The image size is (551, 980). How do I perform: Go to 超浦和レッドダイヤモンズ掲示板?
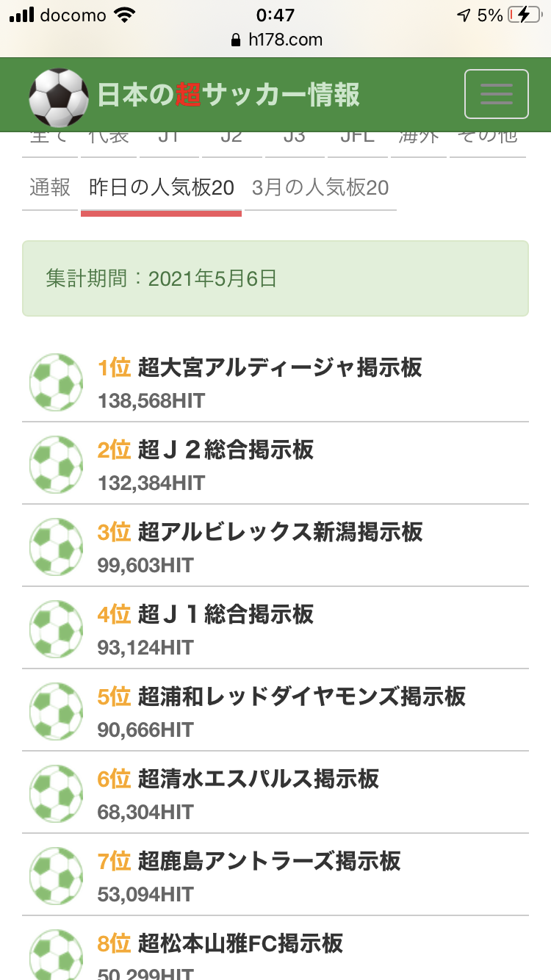tap(301, 696)
